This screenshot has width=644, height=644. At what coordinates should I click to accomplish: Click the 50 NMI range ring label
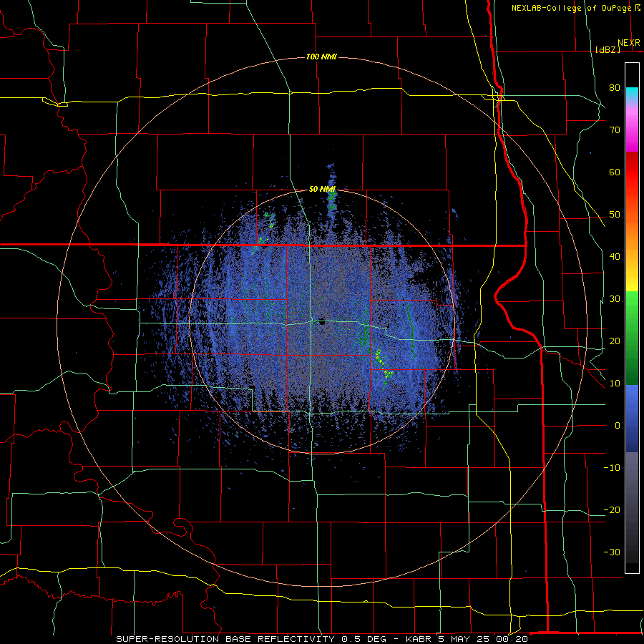(322, 189)
